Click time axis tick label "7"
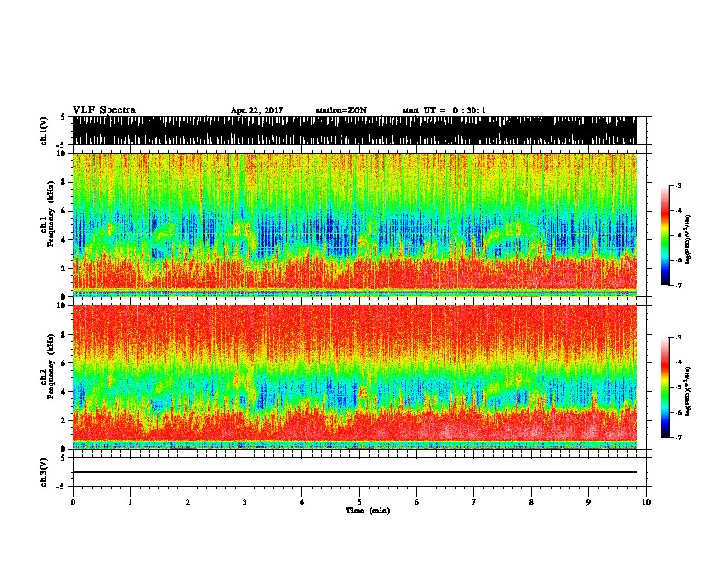728x563 pixels. tap(474, 502)
